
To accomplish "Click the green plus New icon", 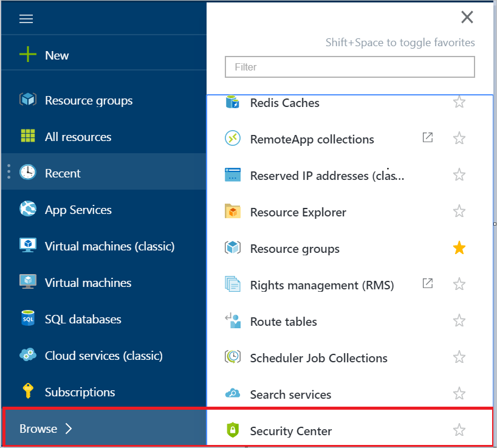I will point(28,54).
